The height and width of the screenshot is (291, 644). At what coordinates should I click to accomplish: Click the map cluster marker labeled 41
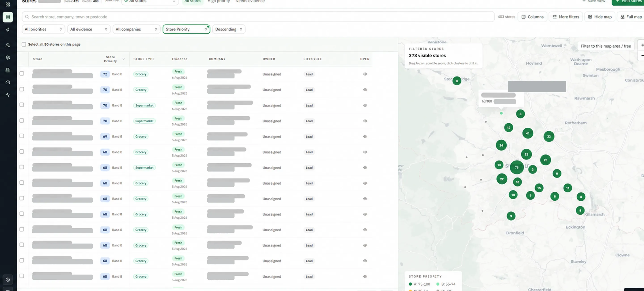(x=527, y=133)
